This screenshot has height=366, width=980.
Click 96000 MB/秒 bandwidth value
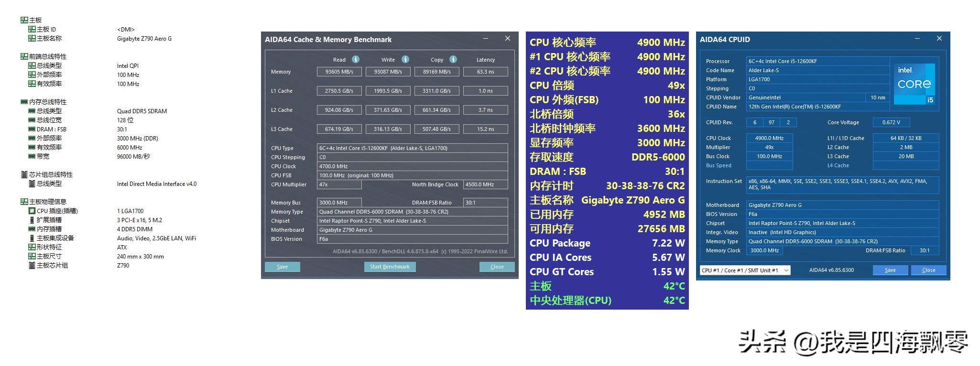point(133,156)
